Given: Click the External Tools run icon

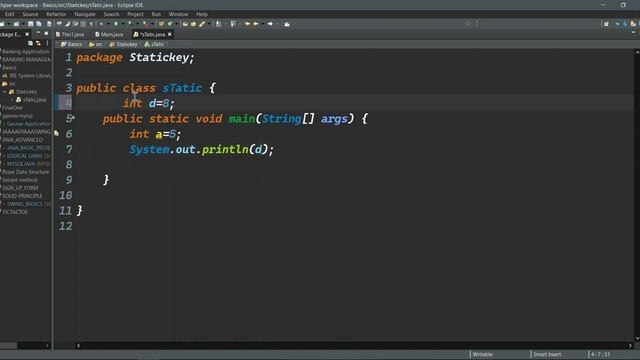Looking at the screenshot, I should pyautogui.click(x=145, y=24).
